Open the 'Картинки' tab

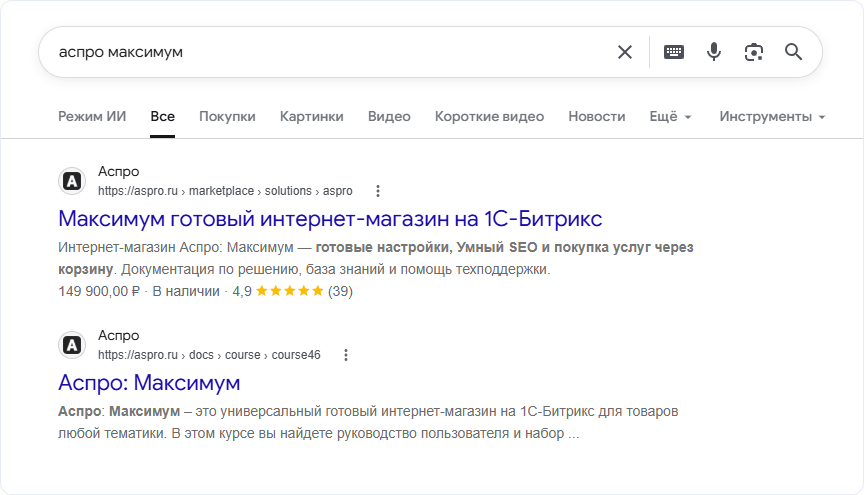point(311,116)
